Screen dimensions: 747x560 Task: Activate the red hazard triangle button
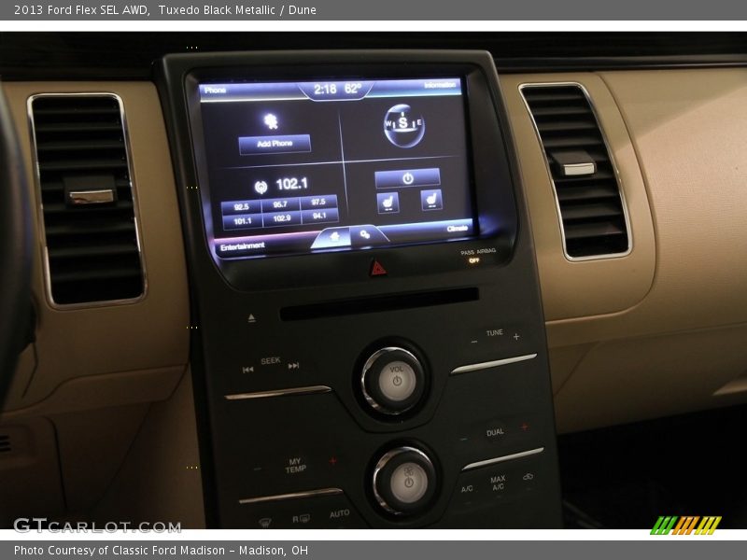coord(378,269)
